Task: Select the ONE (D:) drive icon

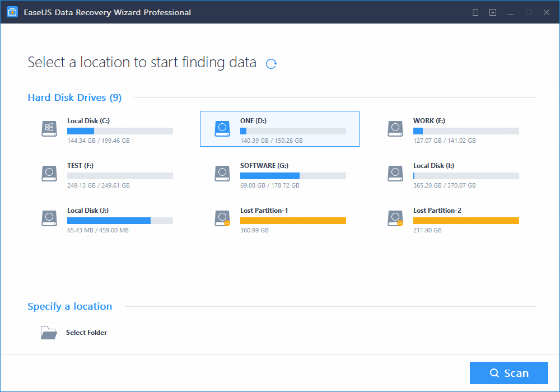Action: [222, 129]
